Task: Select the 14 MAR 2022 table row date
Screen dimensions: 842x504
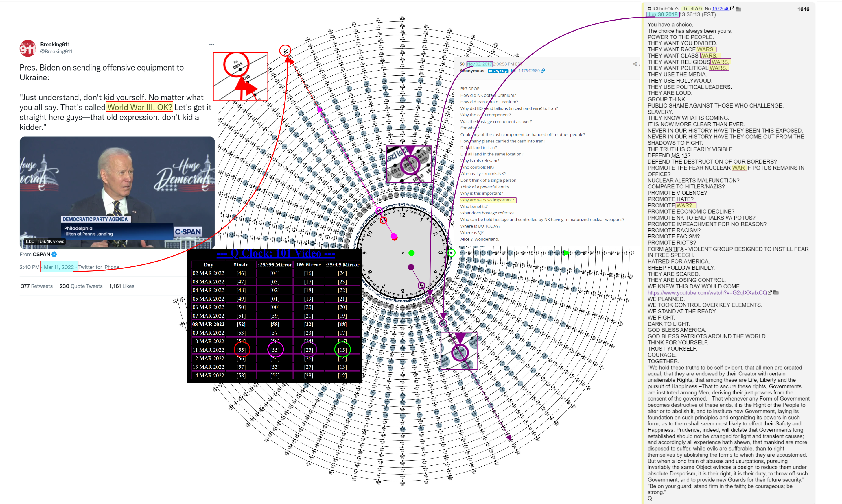Action: pyautogui.click(x=208, y=375)
